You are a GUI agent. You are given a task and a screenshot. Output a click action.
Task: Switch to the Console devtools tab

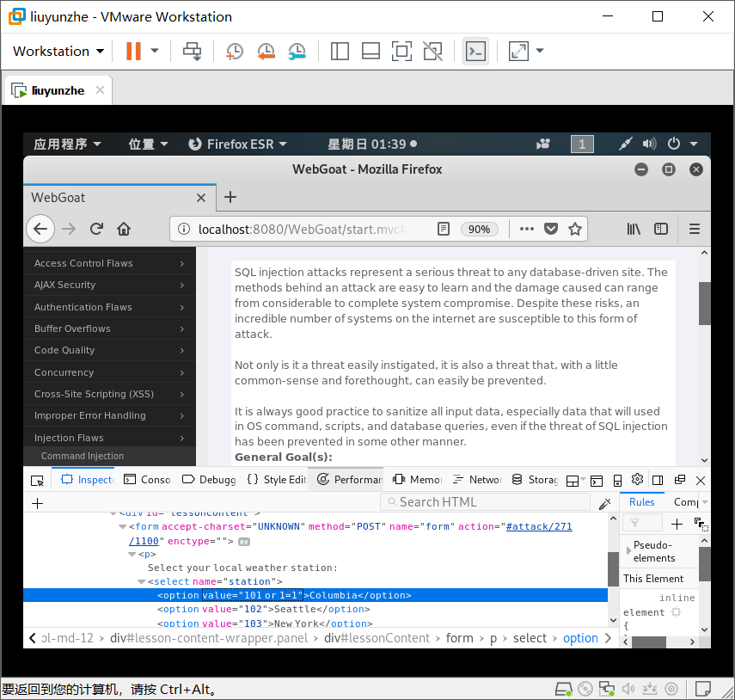147,480
